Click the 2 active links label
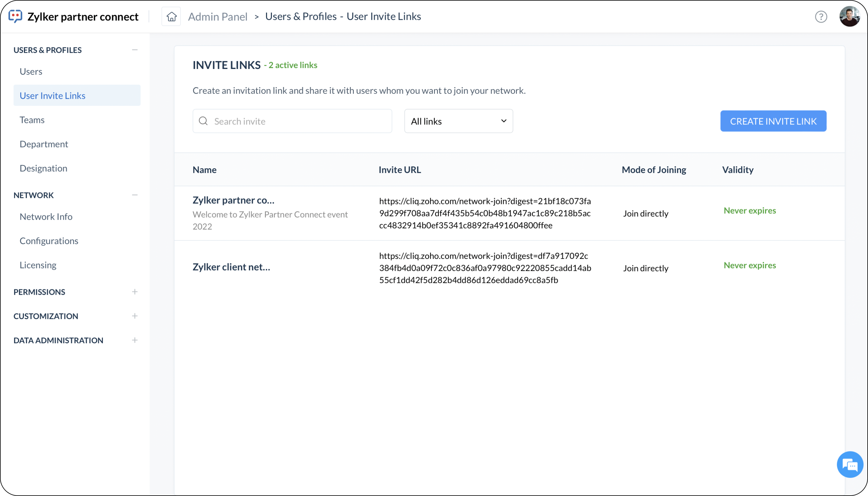 [x=293, y=65]
